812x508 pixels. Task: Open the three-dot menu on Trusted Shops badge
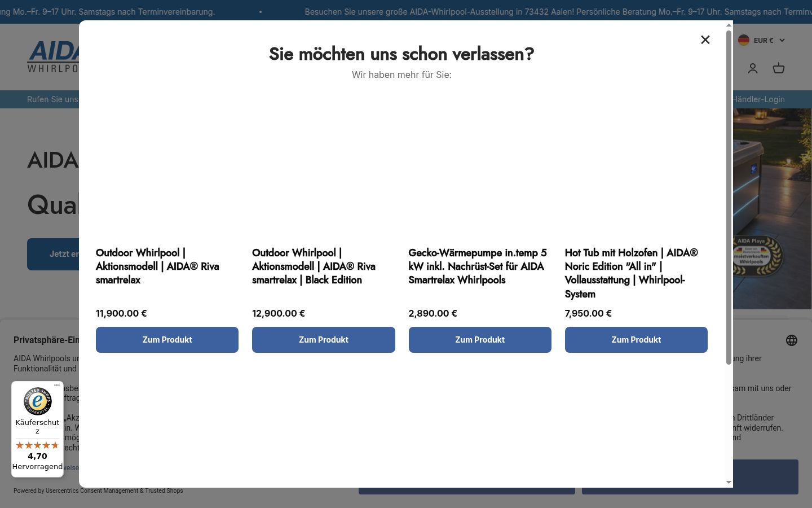click(57, 385)
